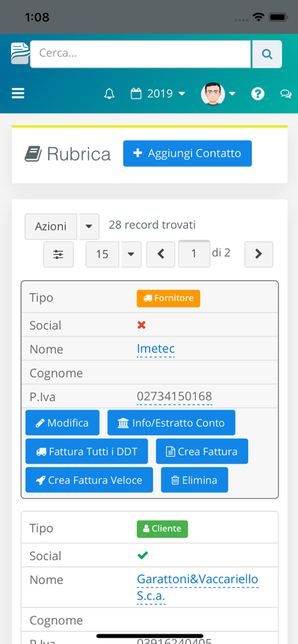
Task: Open Info/Estratto Conto for Imetec
Action: point(171,422)
